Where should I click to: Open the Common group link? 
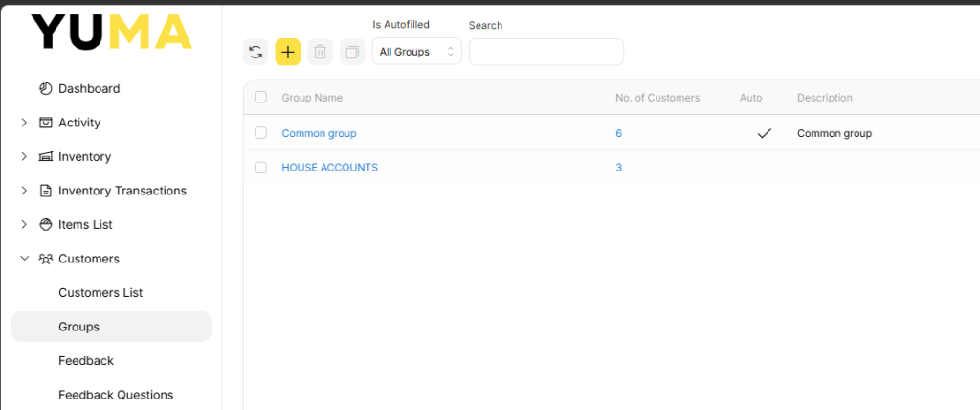(x=319, y=133)
